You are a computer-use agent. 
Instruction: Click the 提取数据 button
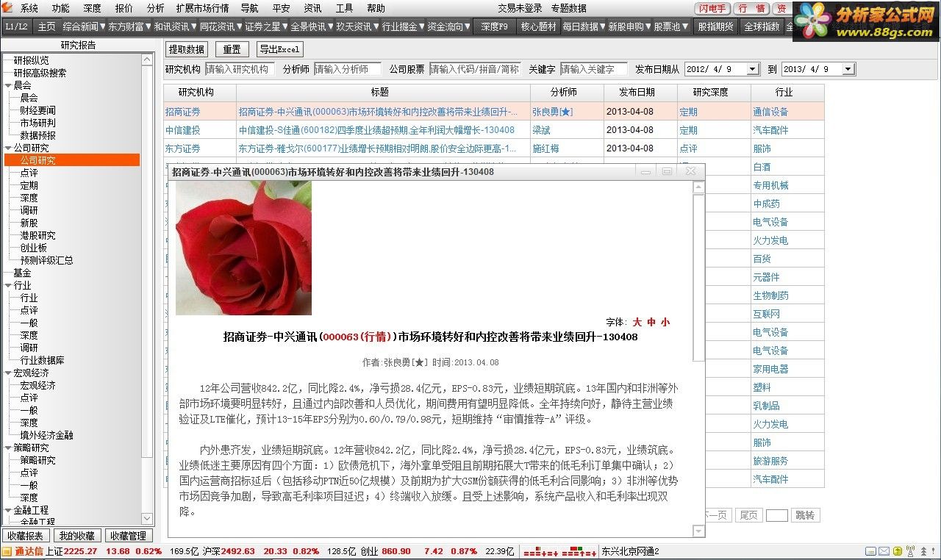186,49
